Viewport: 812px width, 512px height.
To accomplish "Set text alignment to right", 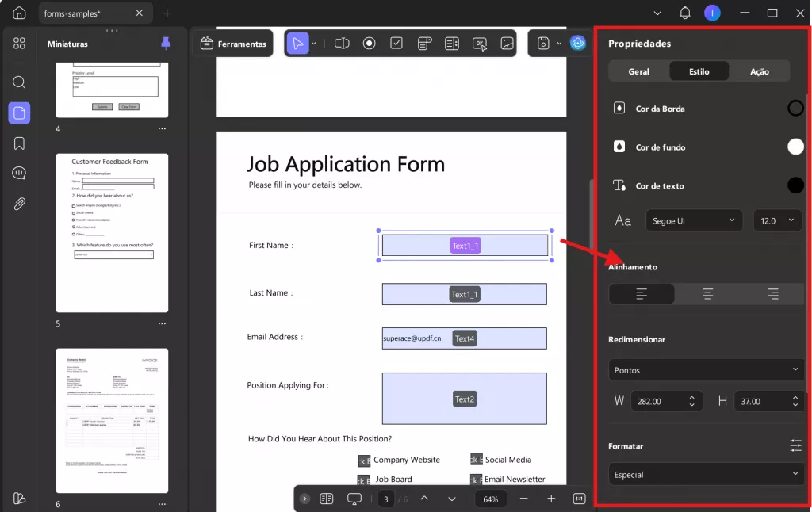I will point(772,294).
